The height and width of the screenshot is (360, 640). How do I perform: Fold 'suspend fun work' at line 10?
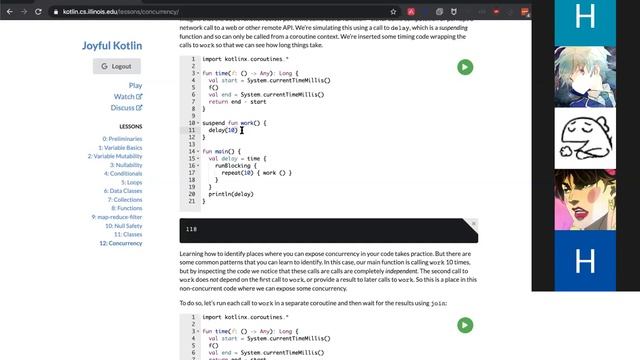198,123
